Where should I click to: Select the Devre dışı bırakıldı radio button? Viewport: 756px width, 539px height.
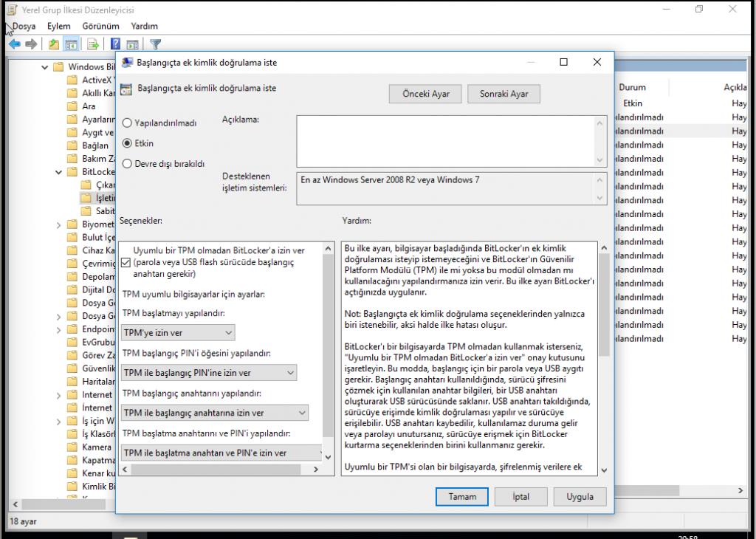[x=127, y=164]
